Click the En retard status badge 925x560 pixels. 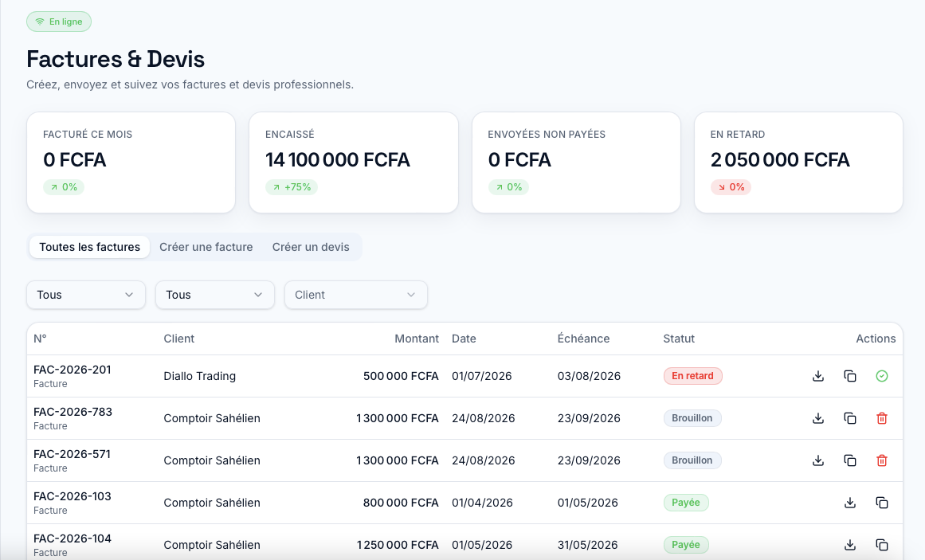pos(692,376)
